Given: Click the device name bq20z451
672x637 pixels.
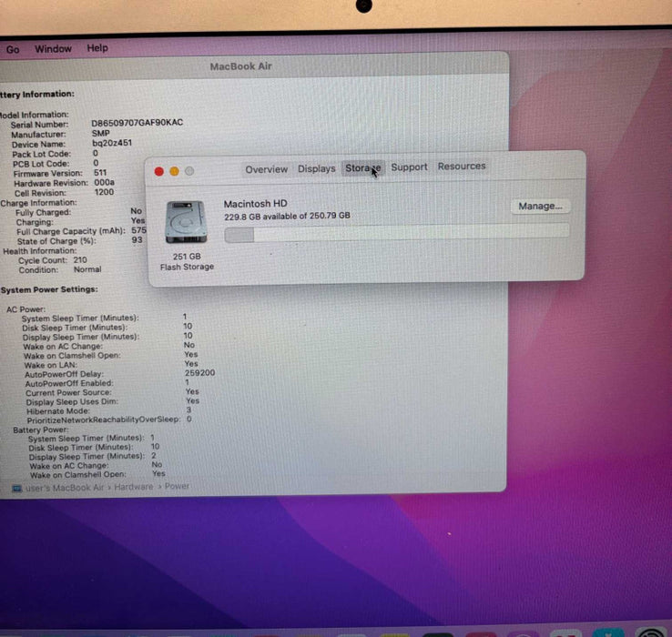Looking at the screenshot, I should (x=112, y=143).
